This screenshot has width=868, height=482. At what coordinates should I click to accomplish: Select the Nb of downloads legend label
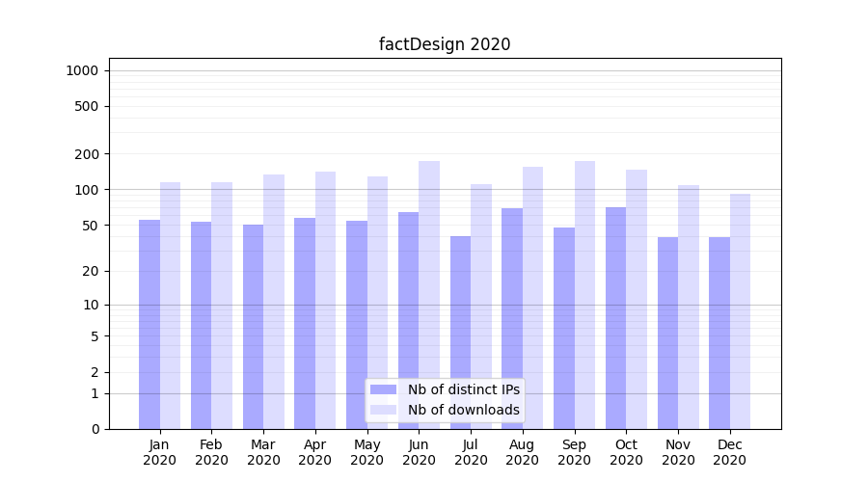click(x=463, y=410)
